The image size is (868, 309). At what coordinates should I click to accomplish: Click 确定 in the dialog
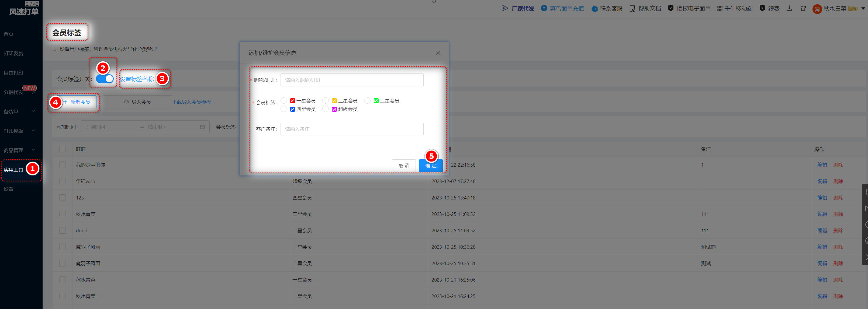coord(431,166)
